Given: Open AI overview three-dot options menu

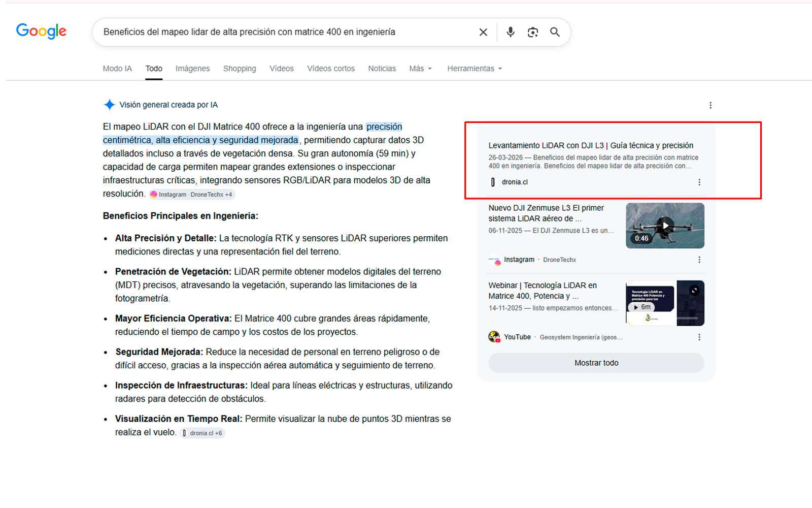Looking at the screenshot, I should point(710,105).
